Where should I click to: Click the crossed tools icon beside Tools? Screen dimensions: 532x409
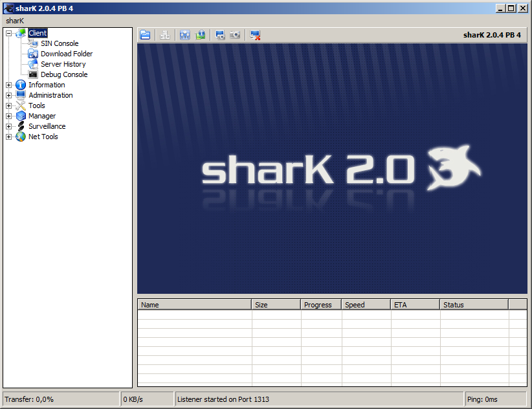pos(21,105)
